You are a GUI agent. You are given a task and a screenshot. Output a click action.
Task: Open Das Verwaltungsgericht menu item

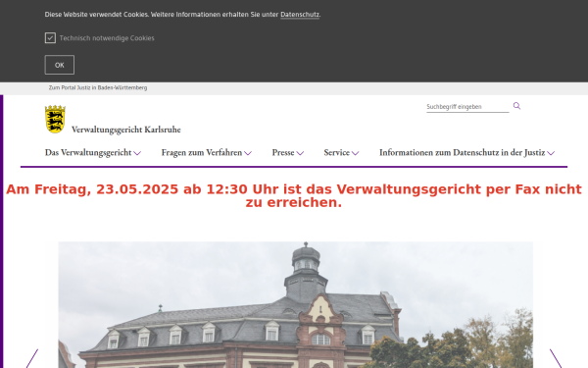[88, 152]
